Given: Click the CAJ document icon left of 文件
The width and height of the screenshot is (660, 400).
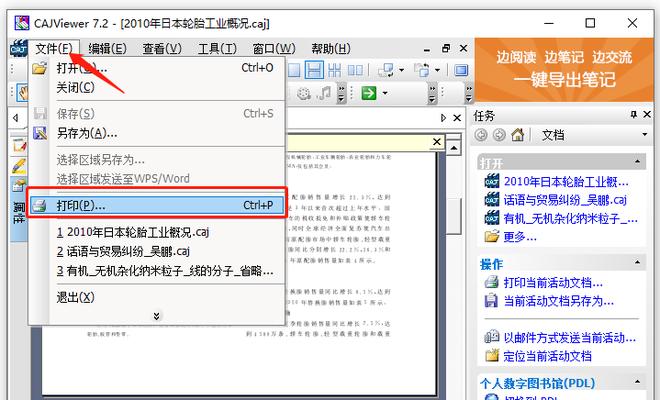Looking at the screenshot, I should pyautogui.click(x=19, y=48).
